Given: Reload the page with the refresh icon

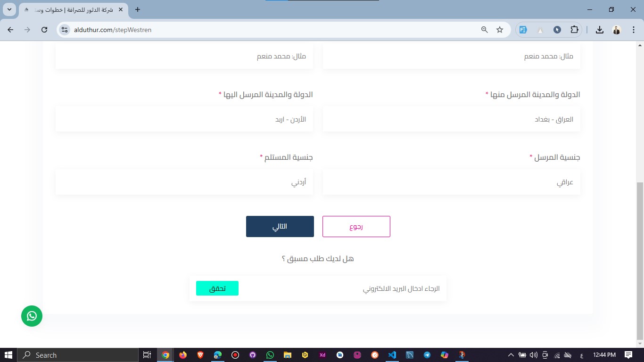Looking at the screenshot, I should click(x=44, y=30).
